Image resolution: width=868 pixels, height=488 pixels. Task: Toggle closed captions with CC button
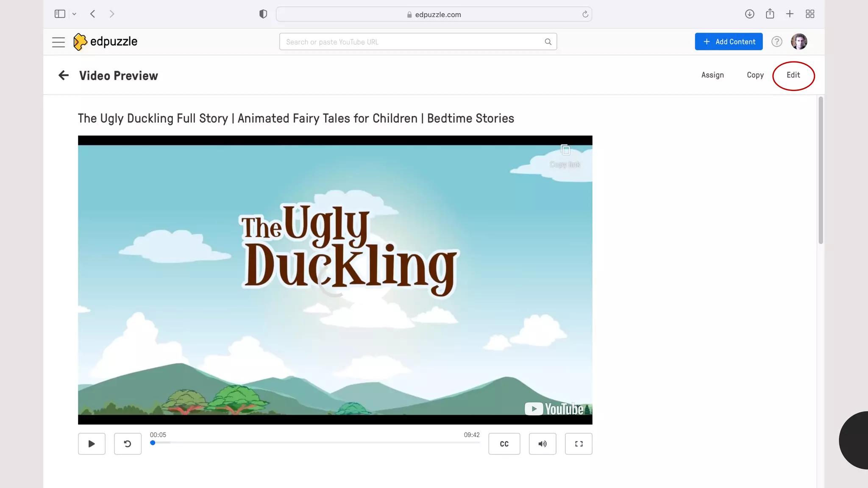click(x=504, y=444)
